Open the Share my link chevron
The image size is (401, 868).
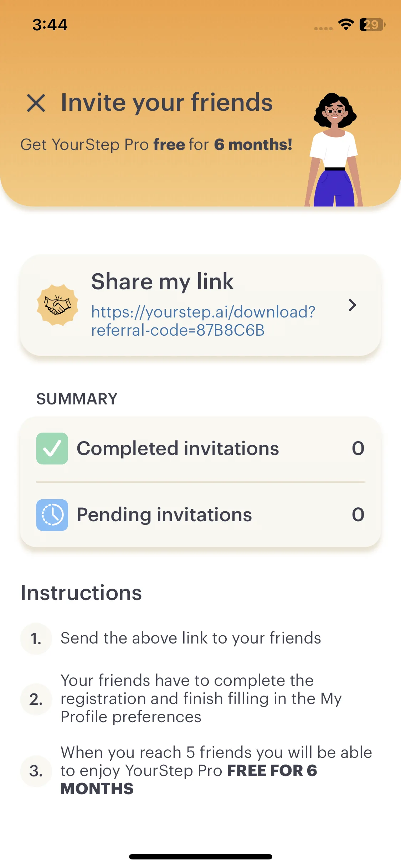click(x=352, y=305)
